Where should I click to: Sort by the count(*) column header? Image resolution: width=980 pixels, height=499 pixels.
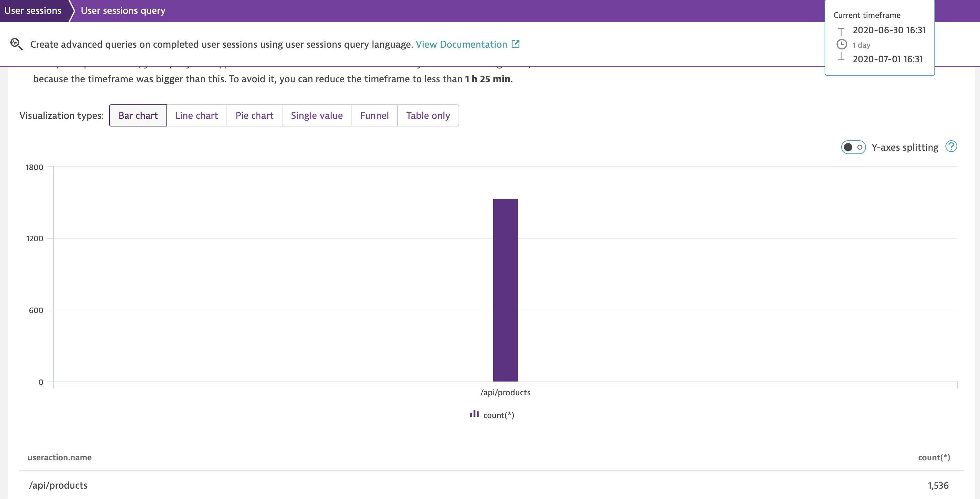934,457
